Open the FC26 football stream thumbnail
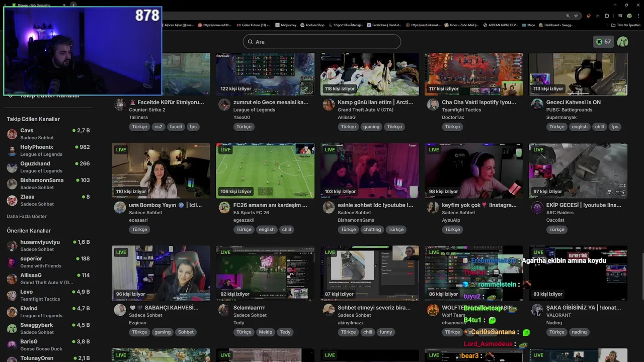Image resolution: width=644 pixels, height=362 pixels. point(265,171)
